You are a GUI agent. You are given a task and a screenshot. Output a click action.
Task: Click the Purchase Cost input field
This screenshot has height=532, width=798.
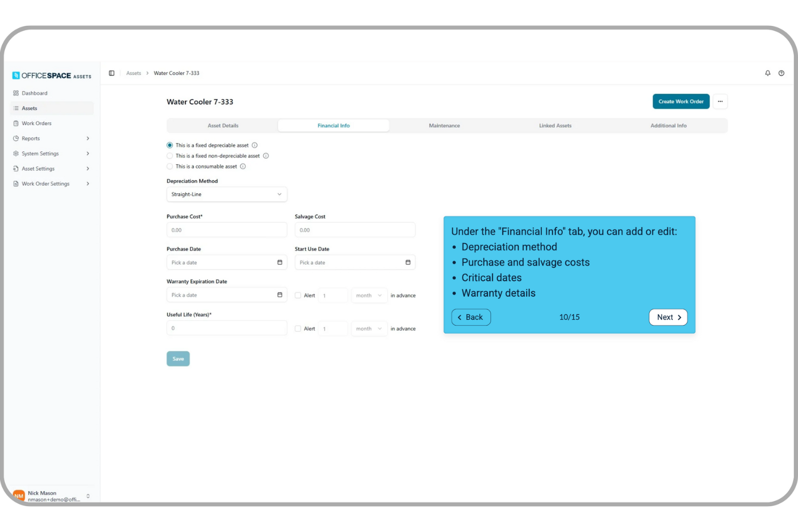pyautogui.click(x=226, y=230)
